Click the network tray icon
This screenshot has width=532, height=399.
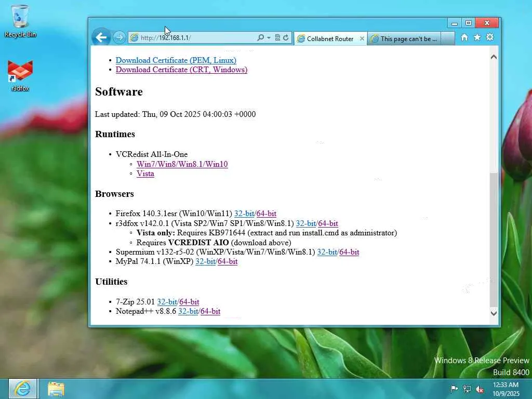(467, 389)
